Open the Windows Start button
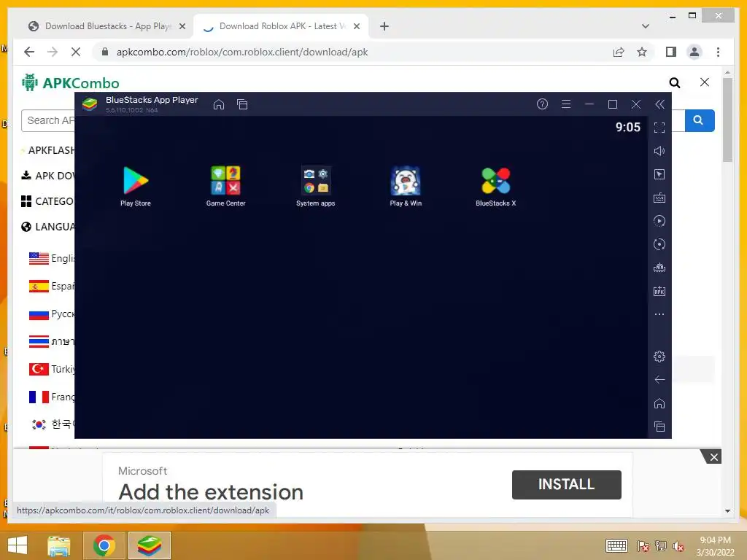The image size is (747, 560). [x=18, y=545]
